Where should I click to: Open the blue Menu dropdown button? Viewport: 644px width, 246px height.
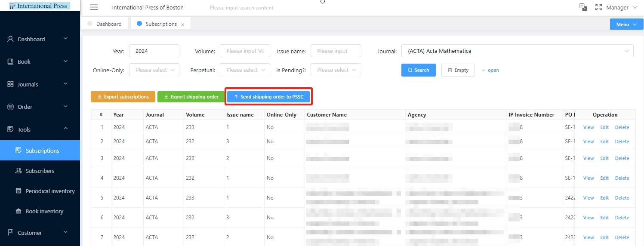(626, 25)
